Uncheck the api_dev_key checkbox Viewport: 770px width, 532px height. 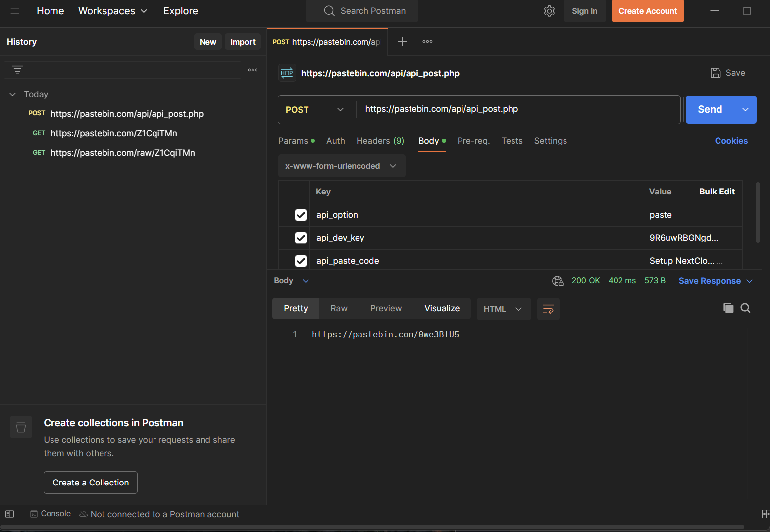[301, 238]
